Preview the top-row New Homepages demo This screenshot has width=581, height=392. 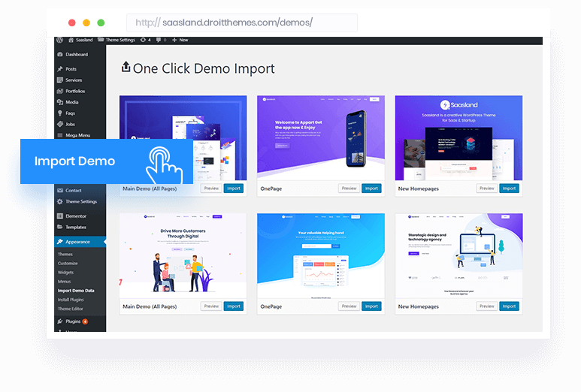point(487,188)
